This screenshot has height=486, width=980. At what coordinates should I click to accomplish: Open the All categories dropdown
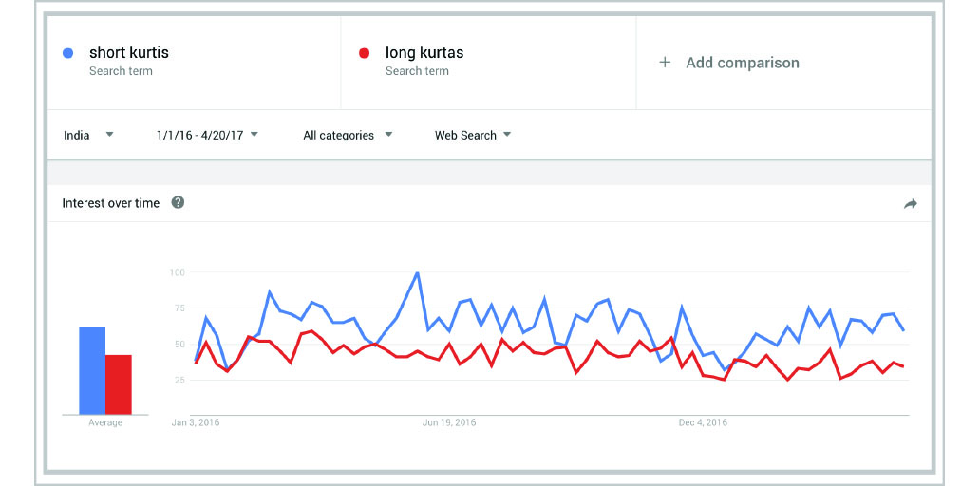point(348,135)
